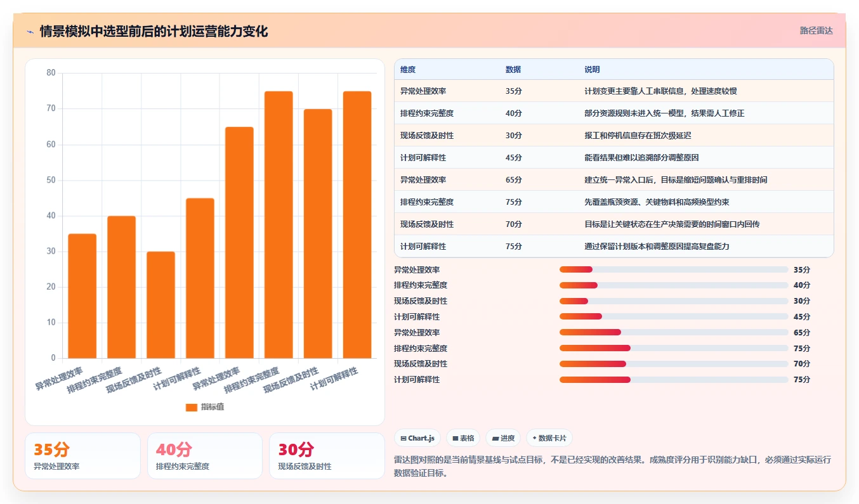The width and height of the screenshot is (859, 504).
Task: Select the 数据卡片 tag
Action: 549,438
